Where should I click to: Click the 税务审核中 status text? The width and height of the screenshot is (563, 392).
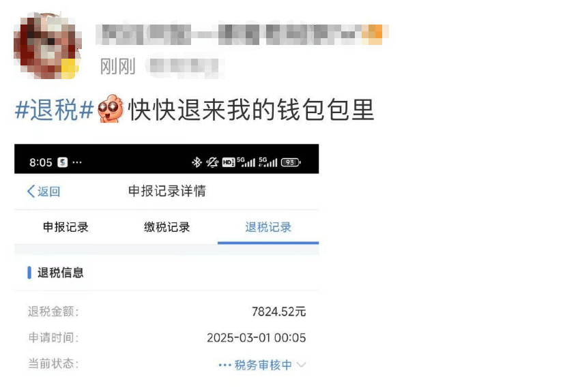click(263, 365)
